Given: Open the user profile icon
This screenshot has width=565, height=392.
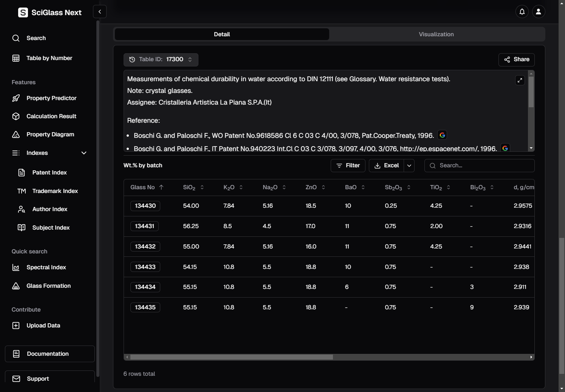Looking at the screenshot, I should pos(539,12).
